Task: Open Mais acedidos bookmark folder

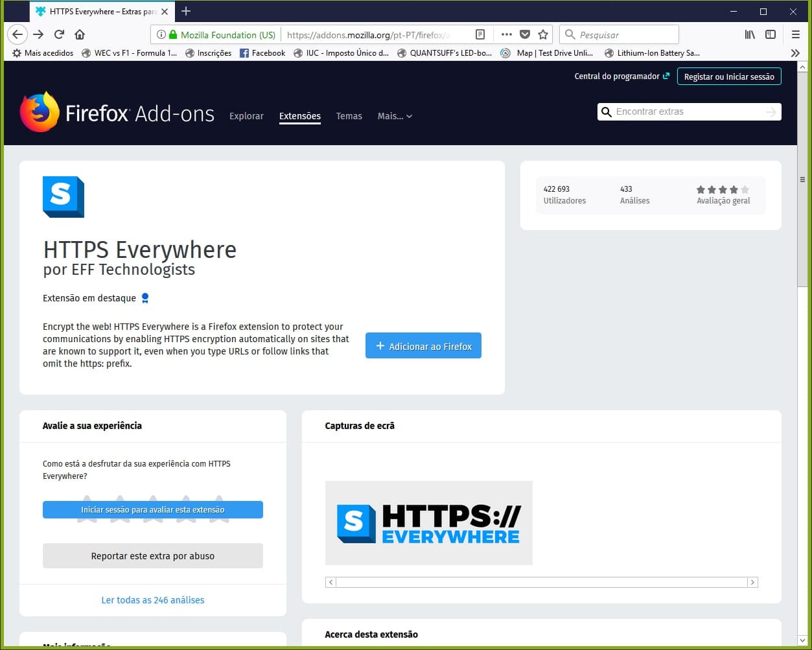Action: point(43,53)
